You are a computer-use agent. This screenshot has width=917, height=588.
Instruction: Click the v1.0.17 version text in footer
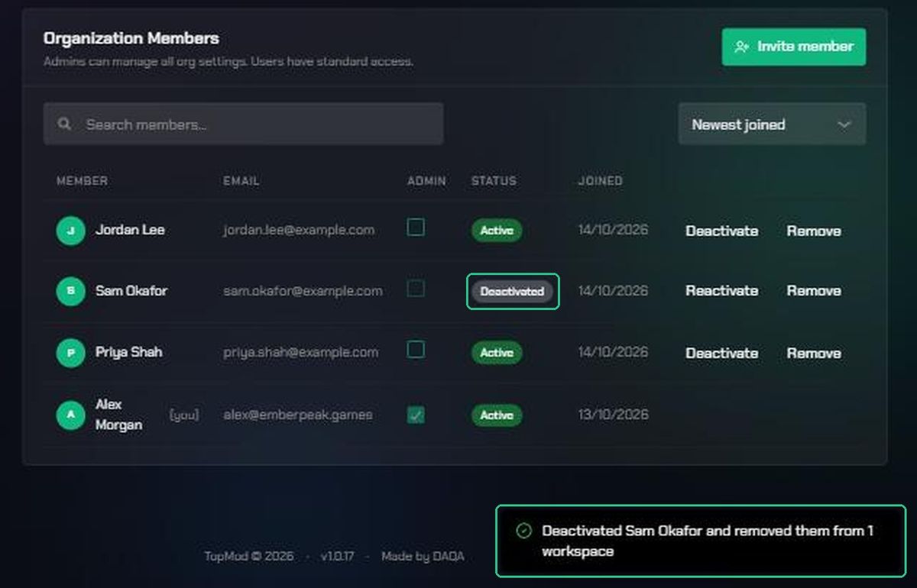(337, 556)
